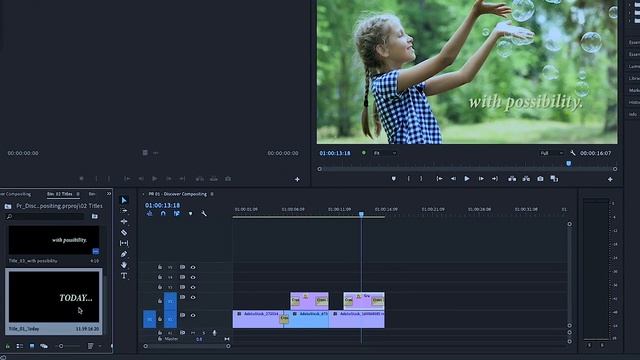Open Bin 02 Titles panel menu
This screenshot has height=360, width=640.
pos(78,194)
